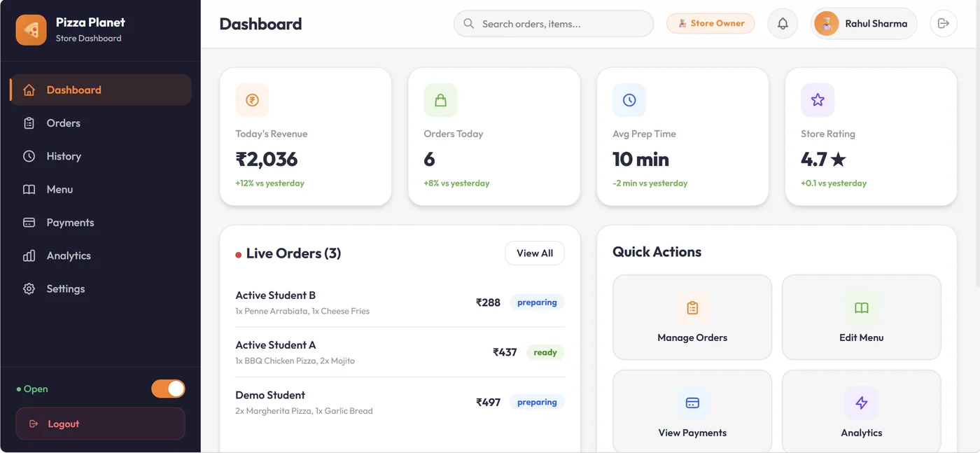The width and height of the screenshot is (980, 453).
Task: Select the Demo Student order name
Action: tap(270, 395)
